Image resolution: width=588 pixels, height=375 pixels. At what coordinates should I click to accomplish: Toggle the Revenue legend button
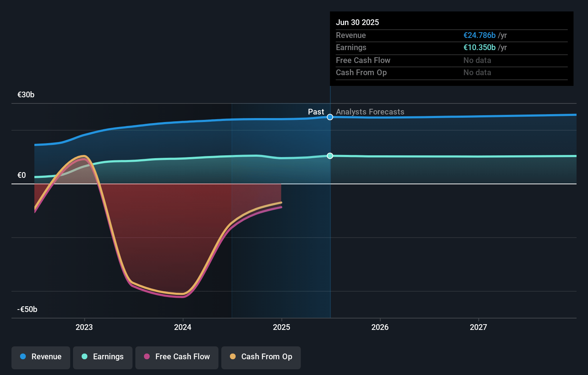pos(41,357)
